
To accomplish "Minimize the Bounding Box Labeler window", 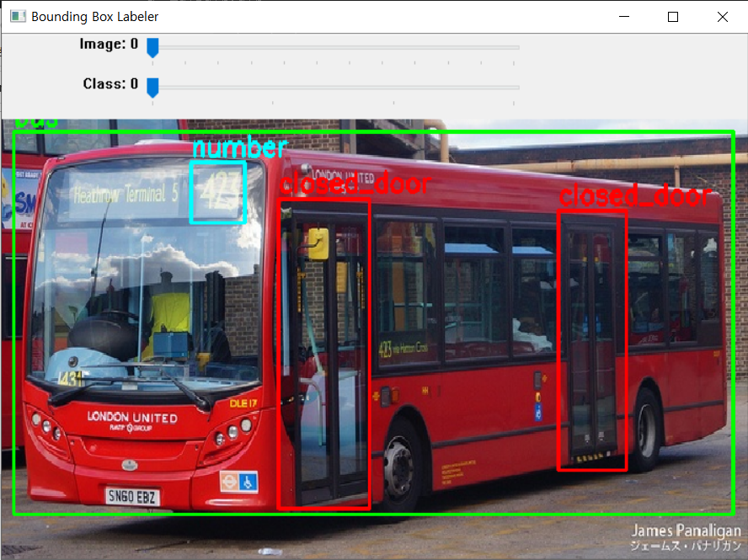I will coord(624,17).
